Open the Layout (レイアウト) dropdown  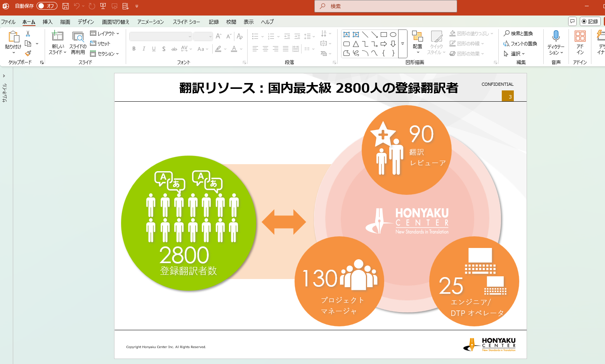[105, 33]
